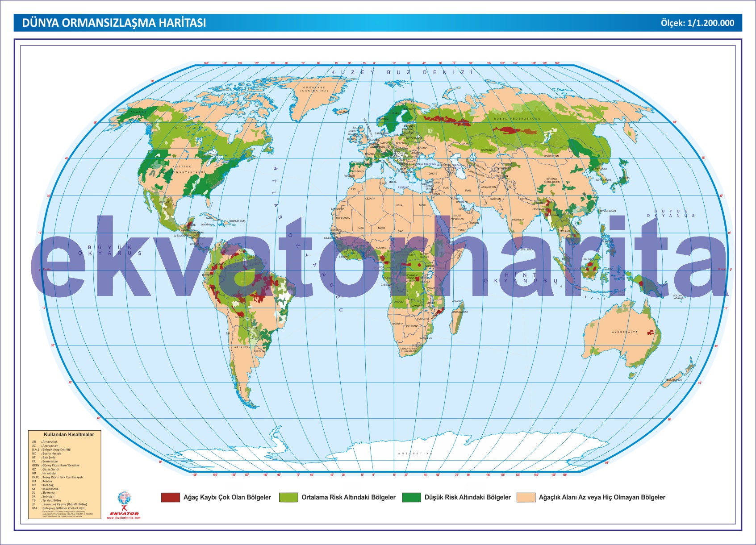
Task: Click the 'YENİ ZELANDA' label
Action: point(673,380)
